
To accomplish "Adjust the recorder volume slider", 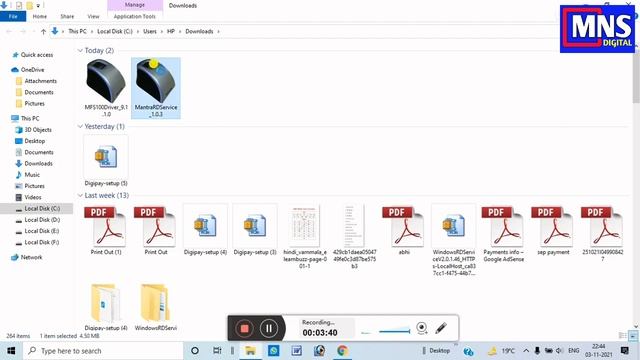I will tap(394, 331).
